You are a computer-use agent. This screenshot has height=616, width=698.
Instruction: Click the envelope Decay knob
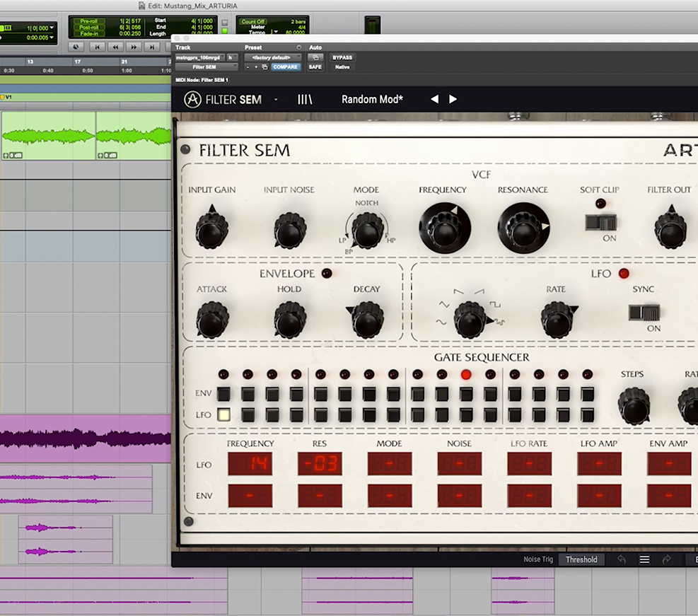367,320
